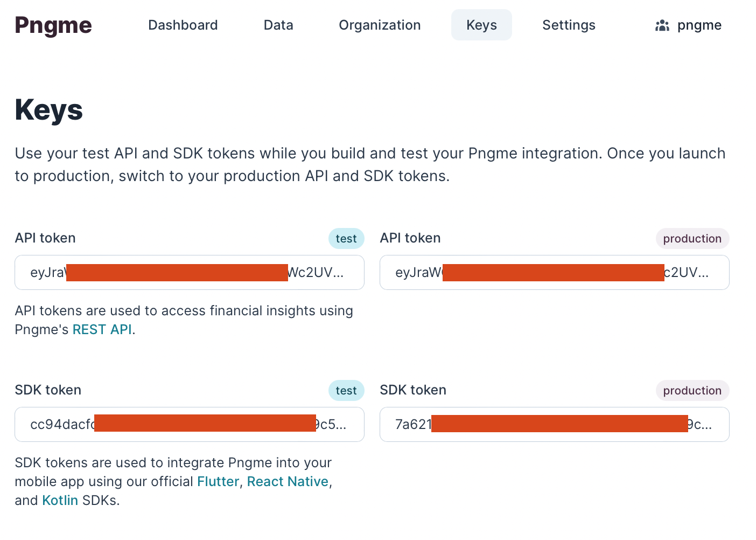This screenshot has height=540, width=756.
Task: Switch to the Organization tab
Action: 380,25
